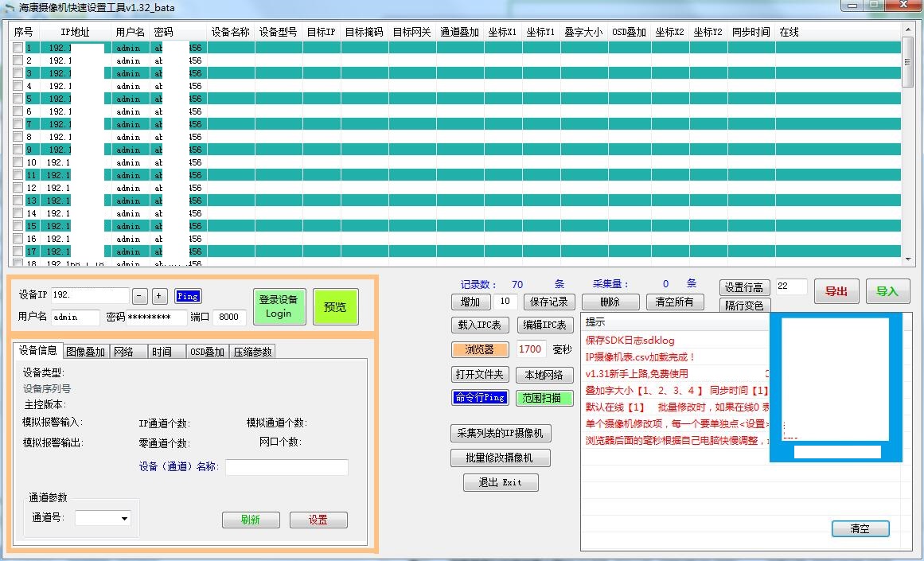Screen dimensions: 924x561
Task: Click the minus button next to device IP
Action: click(139, 296)
